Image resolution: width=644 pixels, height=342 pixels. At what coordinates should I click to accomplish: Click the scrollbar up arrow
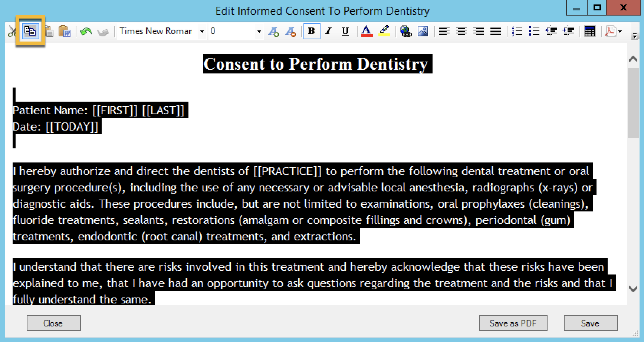[633, 59]
